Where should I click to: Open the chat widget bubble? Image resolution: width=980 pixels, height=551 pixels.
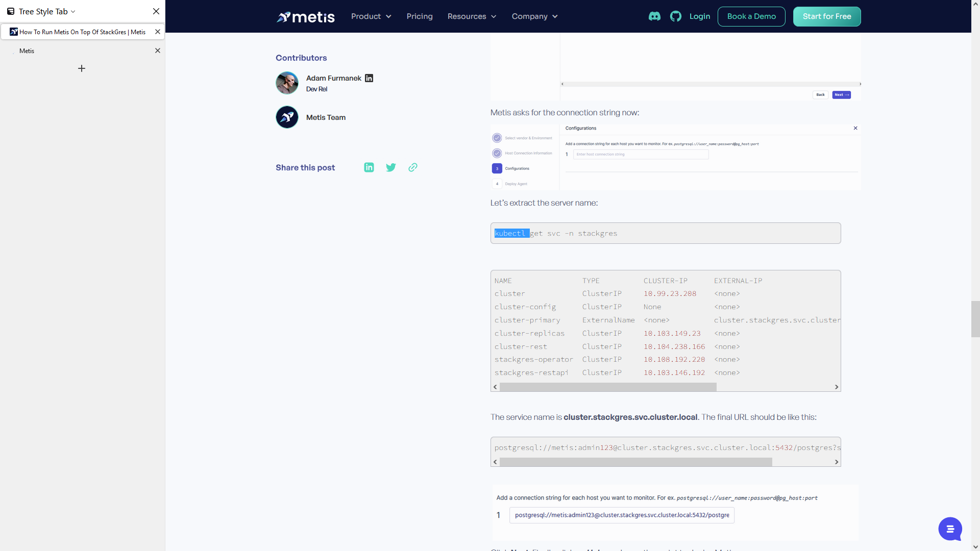click(x=950, y=529)
